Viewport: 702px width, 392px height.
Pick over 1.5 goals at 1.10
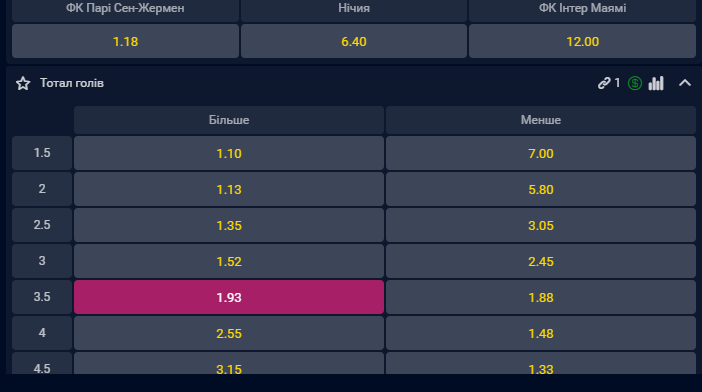click(229, 153)
